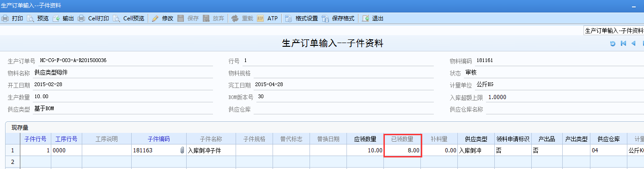Screen dimensions: 644x169
Task: Select row header 1 in the grid
Action: pyautogui.click(x=13, y=150)
